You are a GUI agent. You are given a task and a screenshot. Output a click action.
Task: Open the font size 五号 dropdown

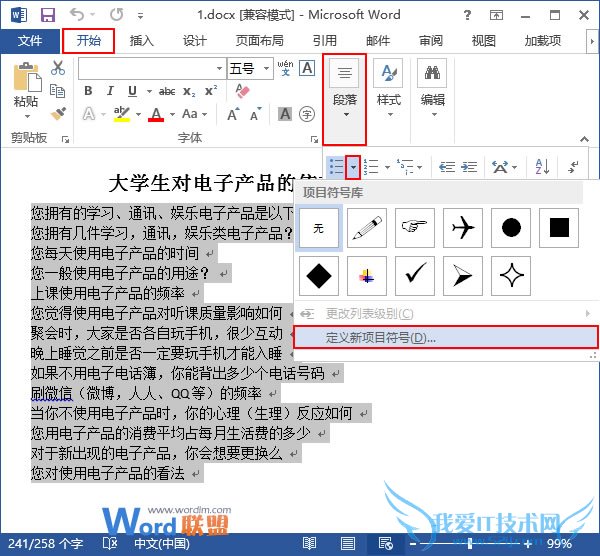(266, 68)
